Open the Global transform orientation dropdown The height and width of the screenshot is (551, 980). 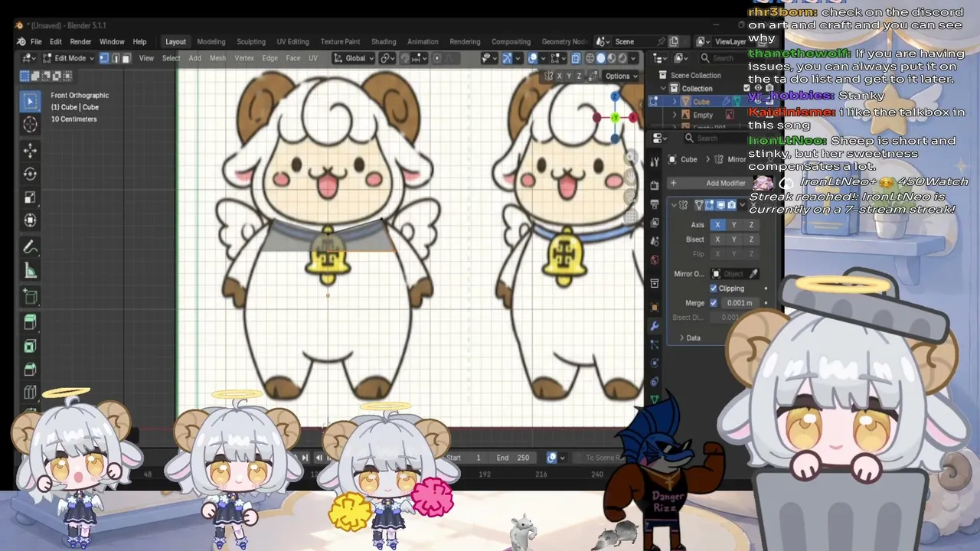(x=353, y=58)
